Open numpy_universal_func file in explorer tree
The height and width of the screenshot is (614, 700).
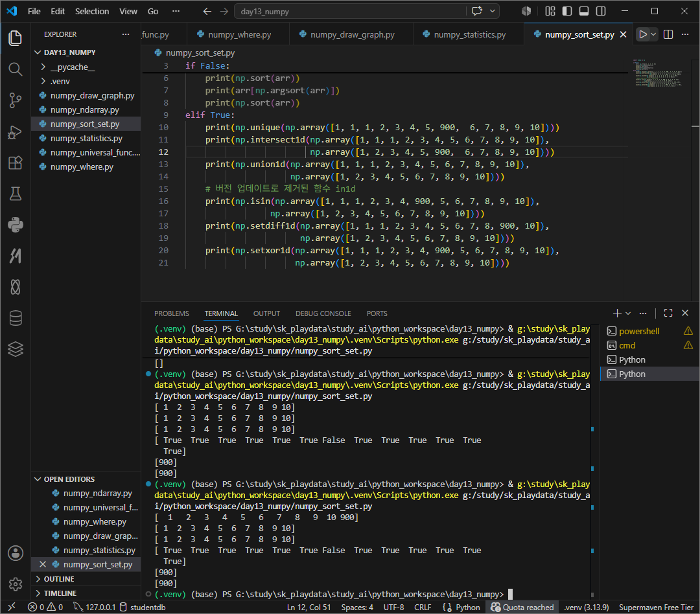click(86, 153)
